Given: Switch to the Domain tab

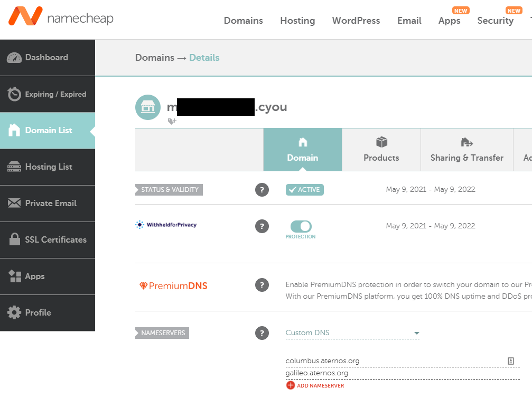Looking at the screenshot, I should point(303,150).
